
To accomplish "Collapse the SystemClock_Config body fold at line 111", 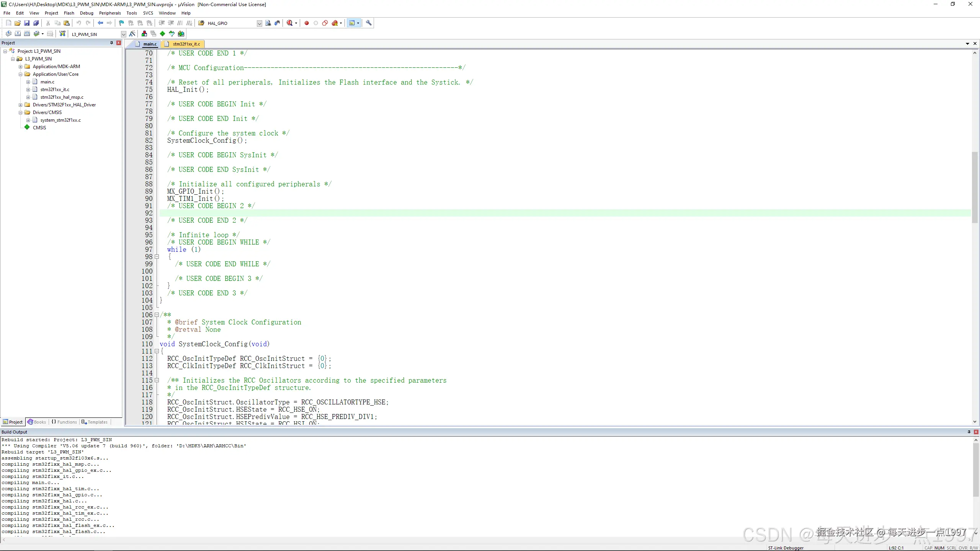I will coord(157,351).
